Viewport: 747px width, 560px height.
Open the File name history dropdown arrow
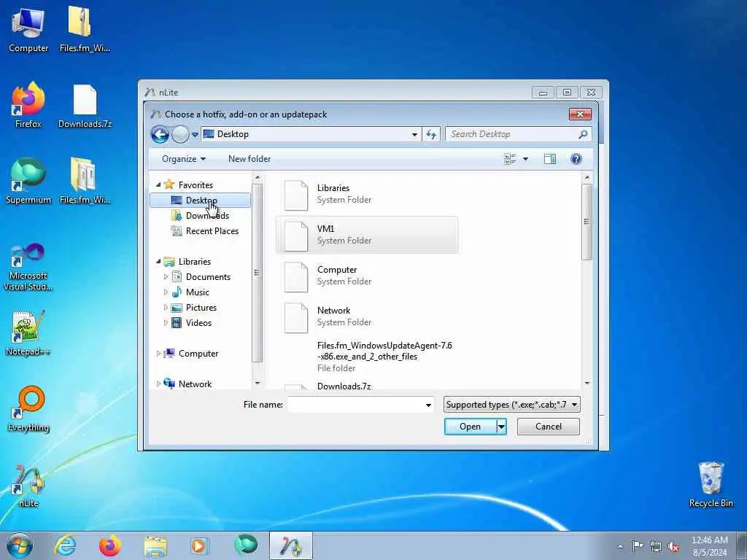point(428,405)
